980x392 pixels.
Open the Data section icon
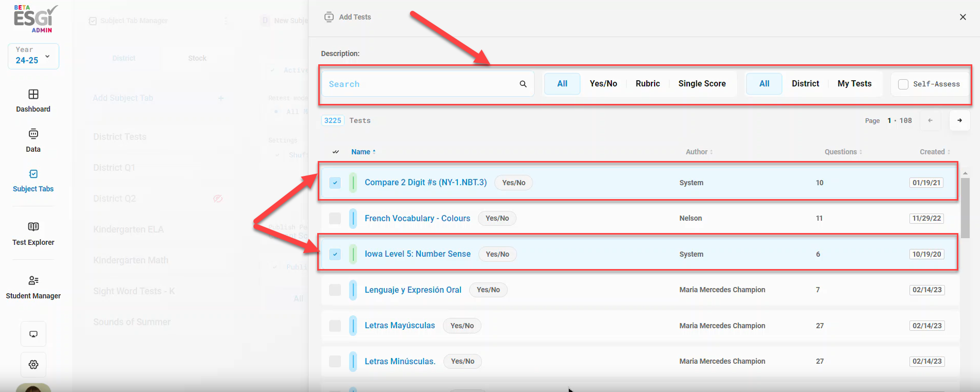(x=33, y=134)
